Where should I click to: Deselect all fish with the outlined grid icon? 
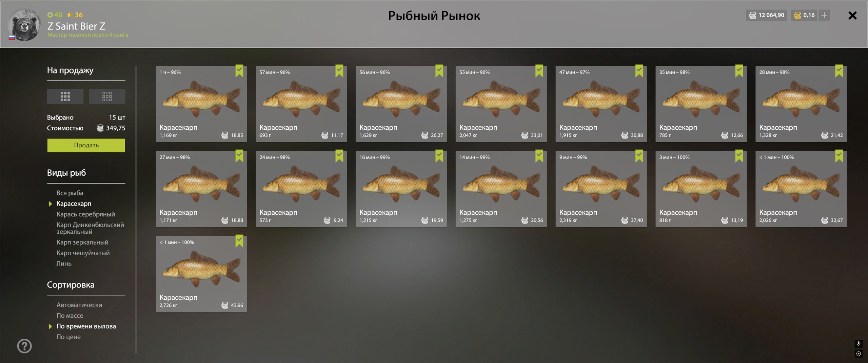[107, 97]
